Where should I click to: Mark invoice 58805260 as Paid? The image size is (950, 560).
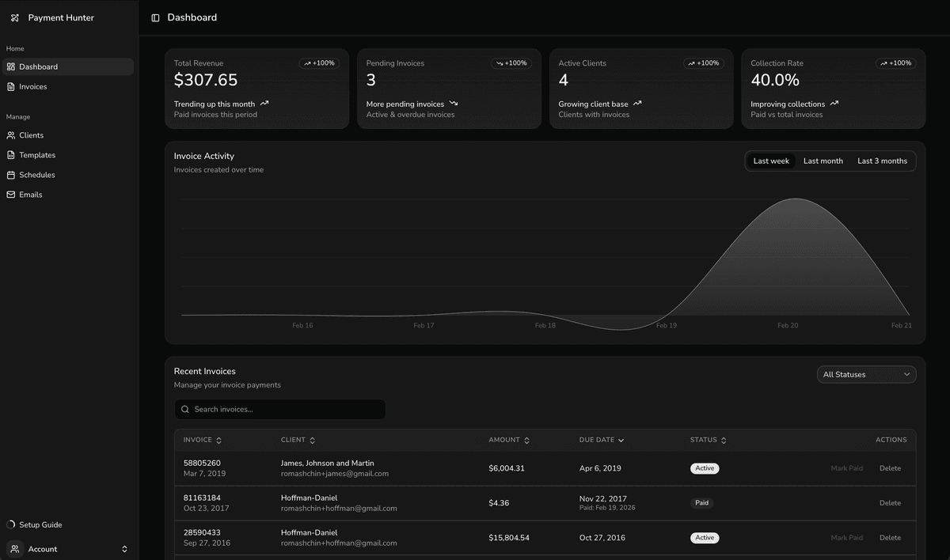(x=847, y=467)
